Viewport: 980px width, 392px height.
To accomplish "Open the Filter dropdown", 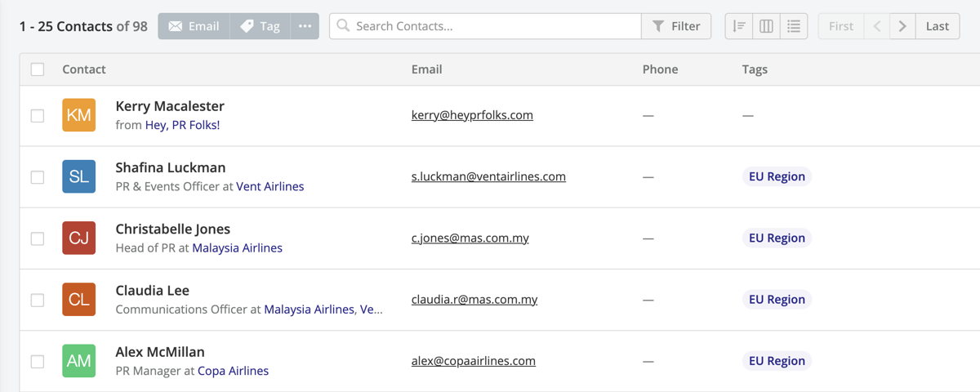I will pyautogui.click(x=676, y=26).
